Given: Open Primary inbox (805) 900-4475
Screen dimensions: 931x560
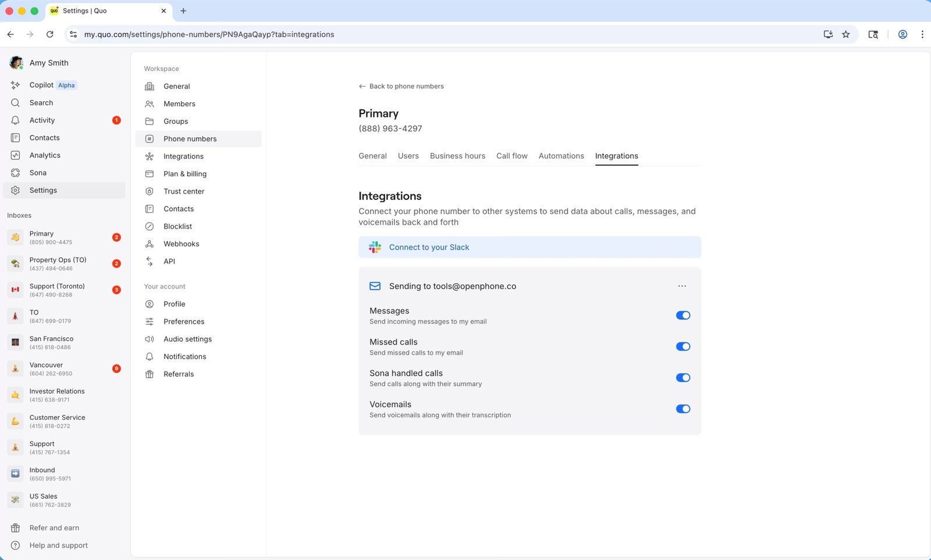Looking at the screenshot, I should click(x=64, y=237).
